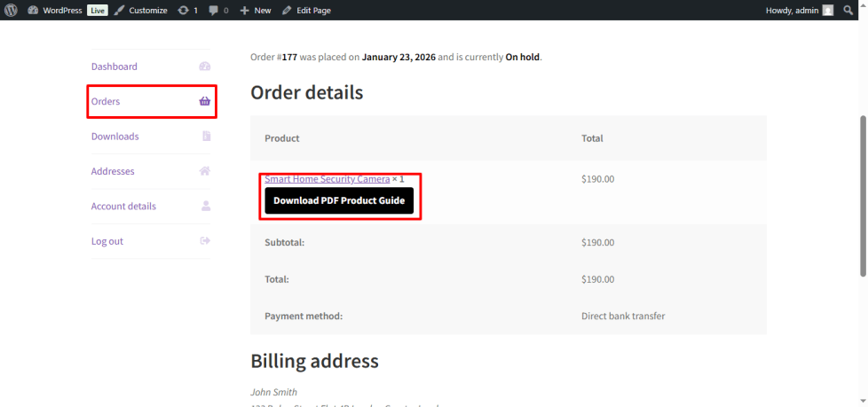Open Customize from the admin bar
Screen dimensions: 868x407
(x=140, y=10)
